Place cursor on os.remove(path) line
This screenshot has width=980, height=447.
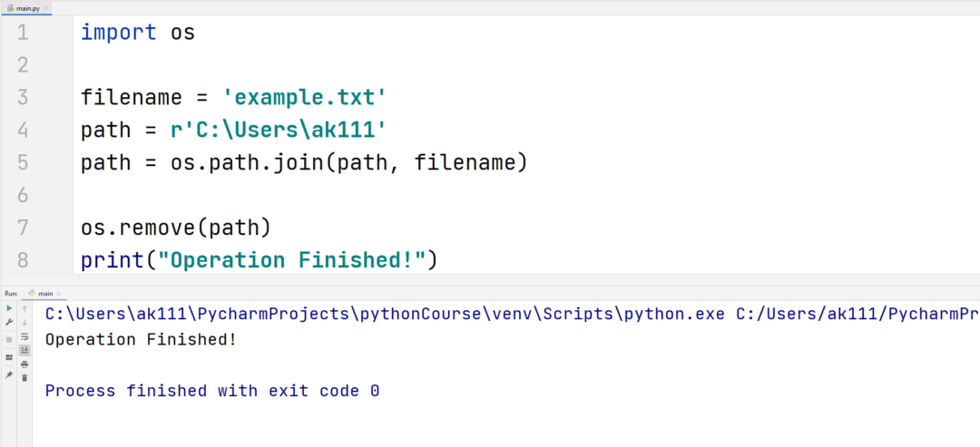click(x=175, y=228)
